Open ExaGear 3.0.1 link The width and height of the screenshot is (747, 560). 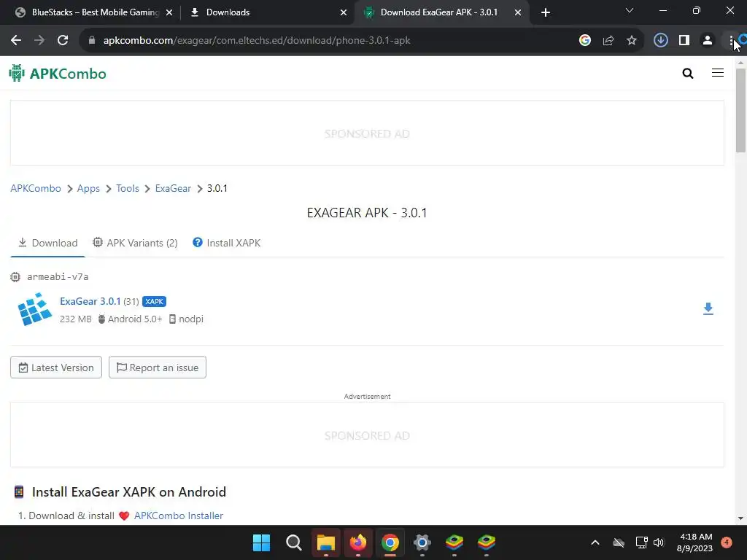(x=90, y=301)
